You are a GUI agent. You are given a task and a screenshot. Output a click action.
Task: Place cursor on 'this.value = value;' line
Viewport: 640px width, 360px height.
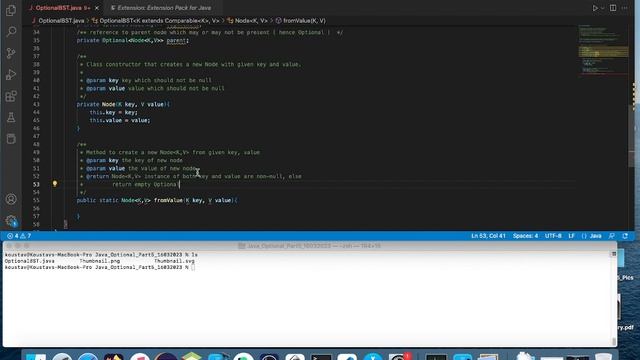(x=120, y=120)
